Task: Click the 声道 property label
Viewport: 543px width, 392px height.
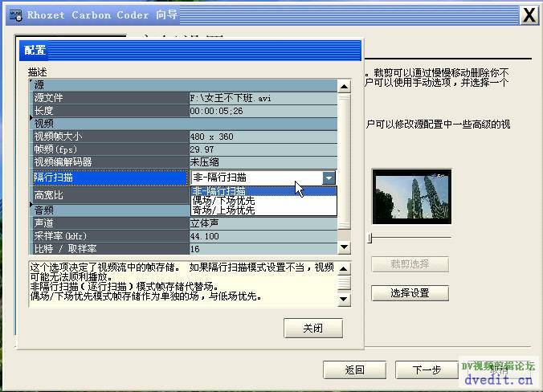Action: tap(43, 223)
